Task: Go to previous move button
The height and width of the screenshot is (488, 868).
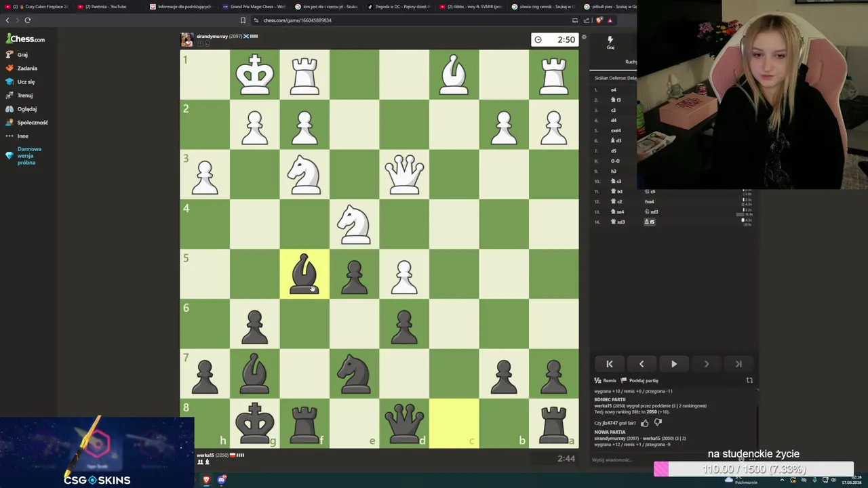Action: click(x=642, y=364)
